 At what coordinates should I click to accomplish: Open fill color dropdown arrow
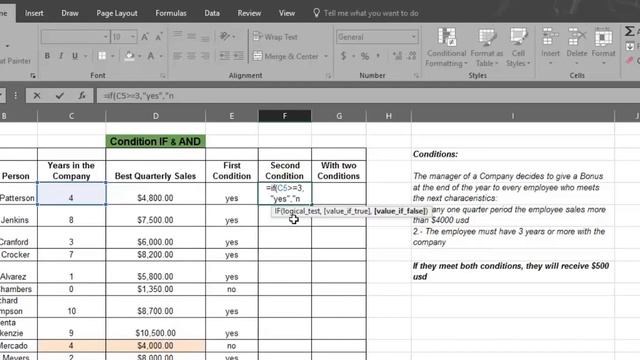point(140,56)
